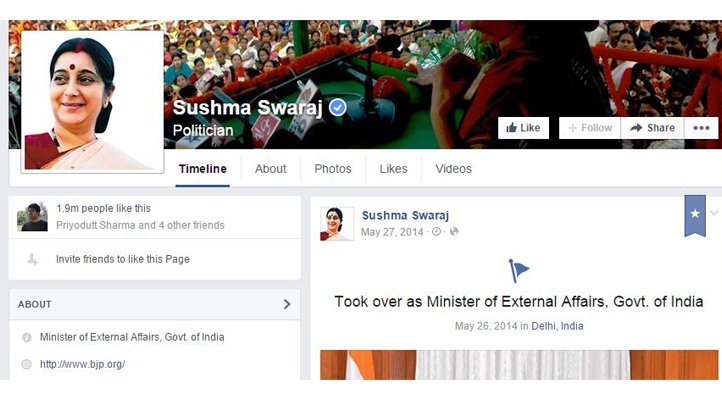Click the star highlight ribbon on post

click(695, 215)
